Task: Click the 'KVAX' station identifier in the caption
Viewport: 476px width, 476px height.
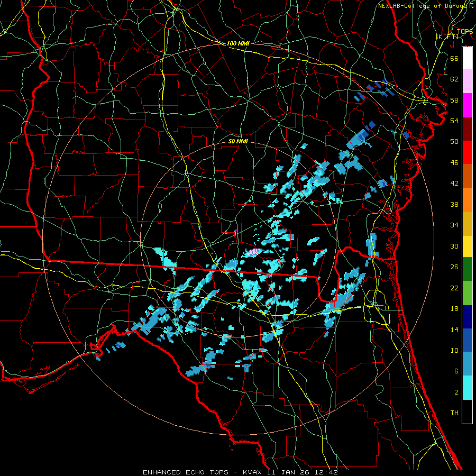Action: 253,472
